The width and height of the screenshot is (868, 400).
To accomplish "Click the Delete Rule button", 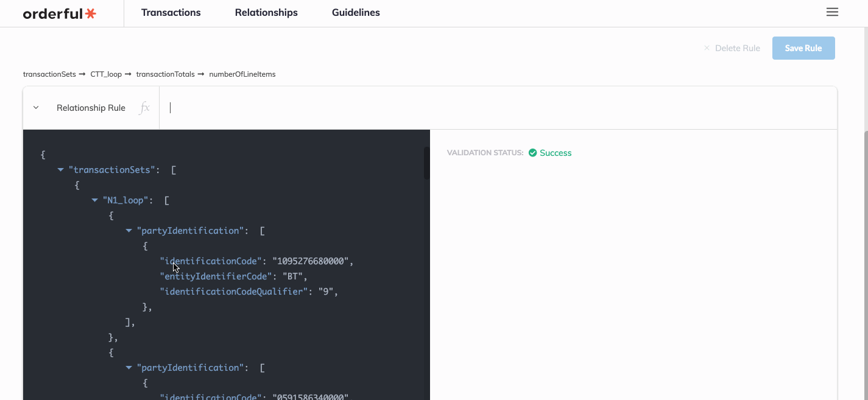I will pos(738,47).
